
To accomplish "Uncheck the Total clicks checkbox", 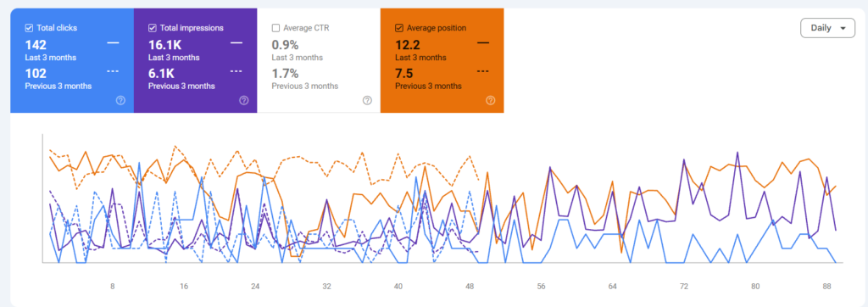I will pyautogui.click(x=30, y=28).
